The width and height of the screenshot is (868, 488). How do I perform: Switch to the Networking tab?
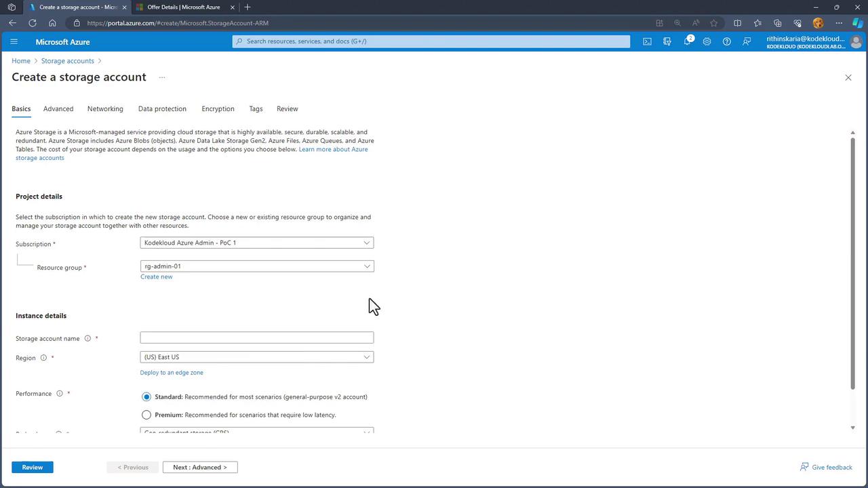tap(105, 108)
